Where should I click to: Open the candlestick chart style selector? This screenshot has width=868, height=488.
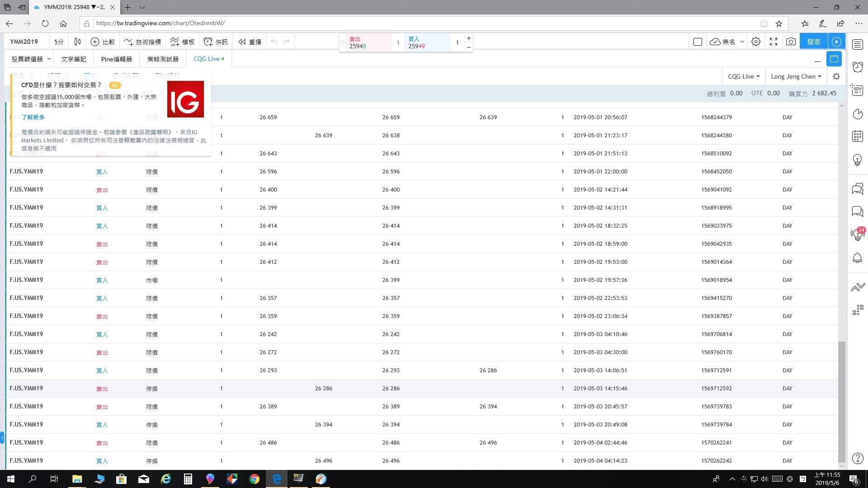click(77, 42)
